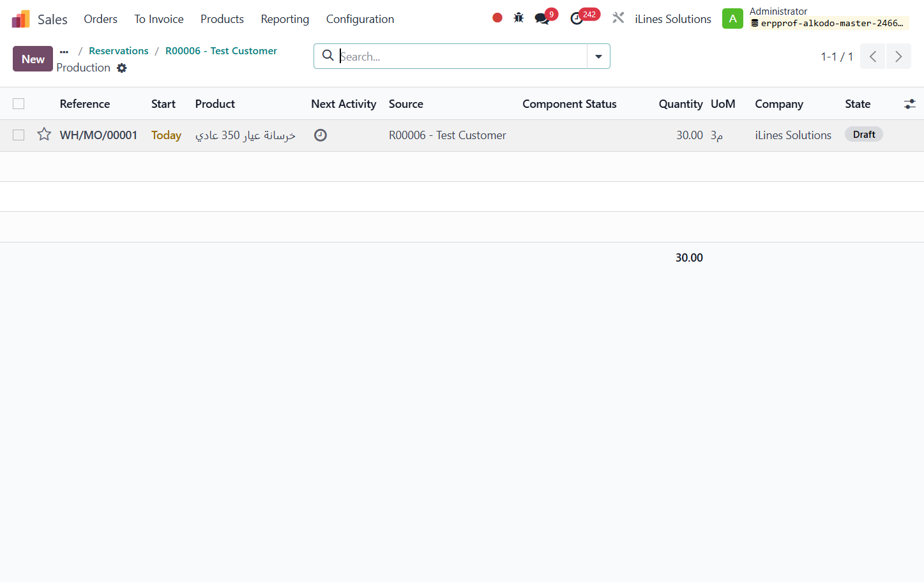Viewport: 924px width, 582px height.
Task: Open the next activity clock for WH/MO/00001
Action: click(321, 135)
